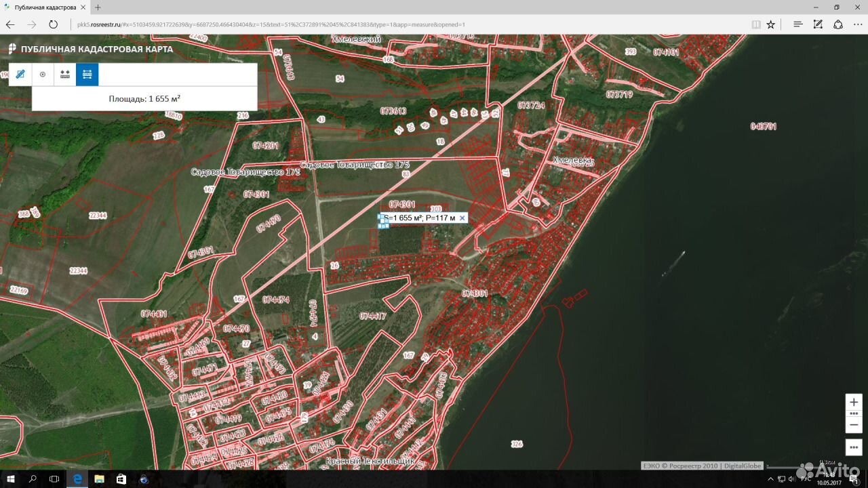Viewport: 868px width, 488px height.
Task: Make a Web Note in Edge
Action: 818,24
